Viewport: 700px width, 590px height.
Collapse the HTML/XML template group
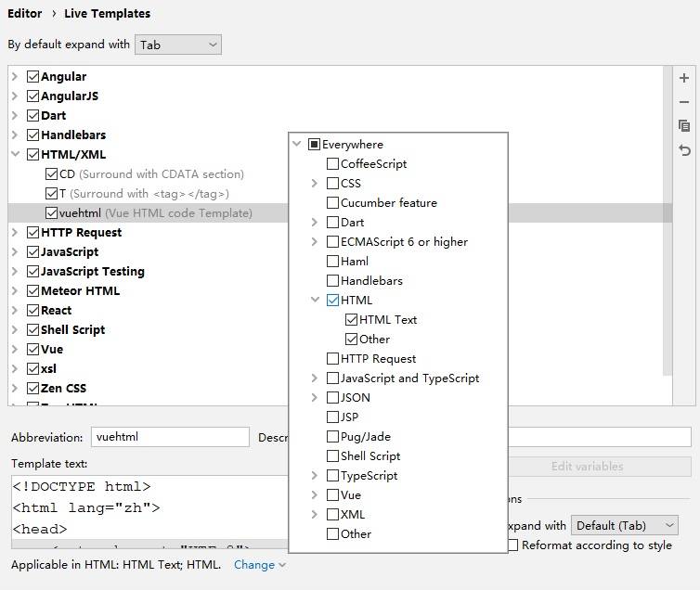(x=15, y=155)
